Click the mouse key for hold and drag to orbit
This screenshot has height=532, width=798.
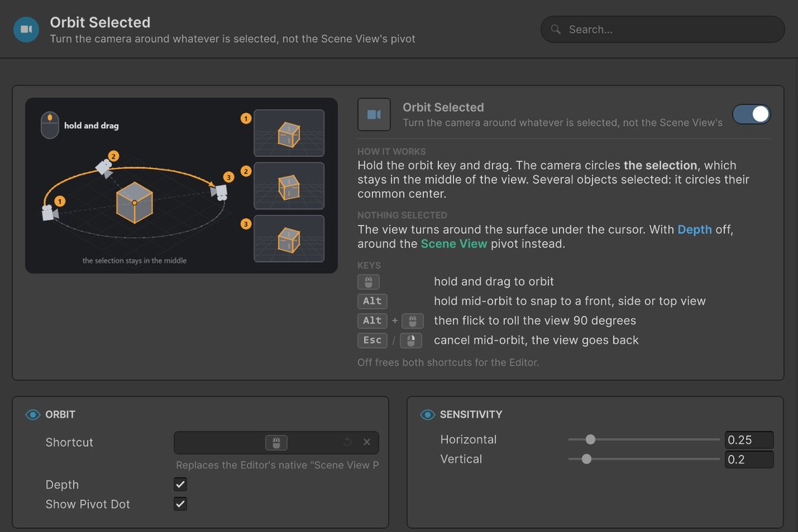point(369,281)
